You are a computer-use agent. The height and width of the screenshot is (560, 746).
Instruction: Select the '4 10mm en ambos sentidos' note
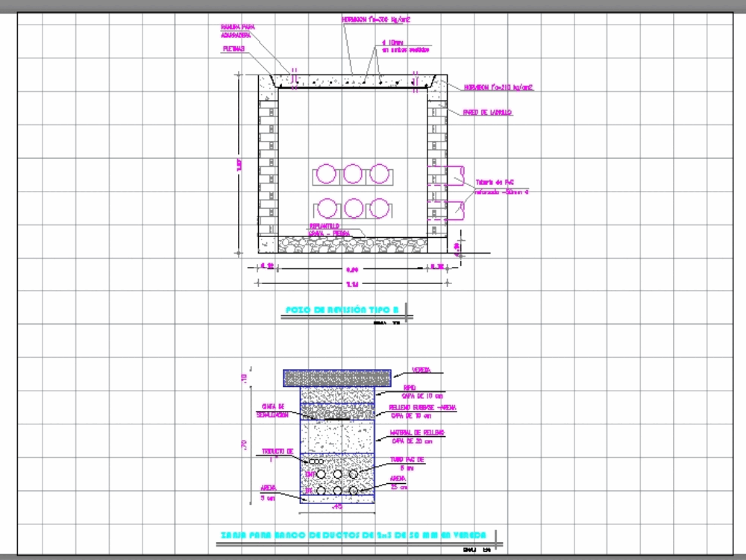405,46
